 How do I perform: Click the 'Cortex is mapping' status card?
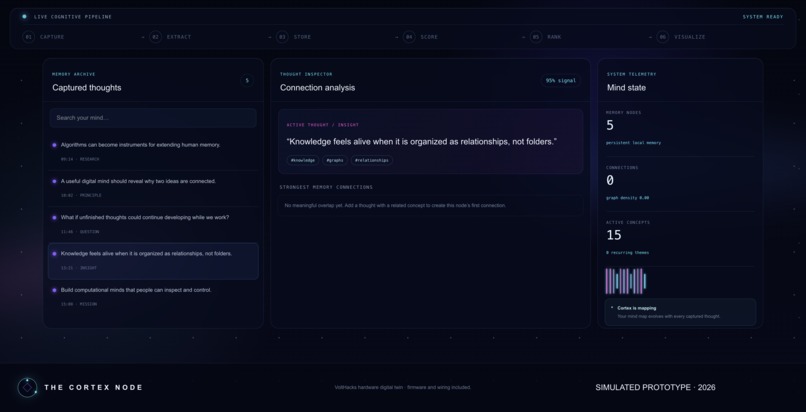point(681,312)
